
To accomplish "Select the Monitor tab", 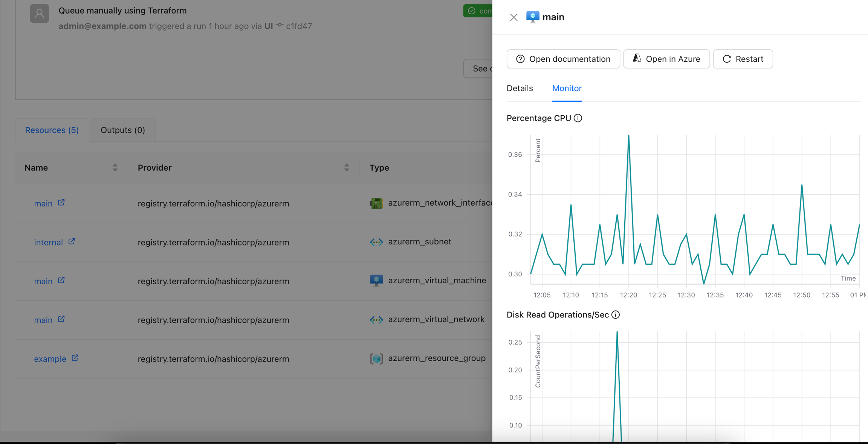I will tap(567, 88).
